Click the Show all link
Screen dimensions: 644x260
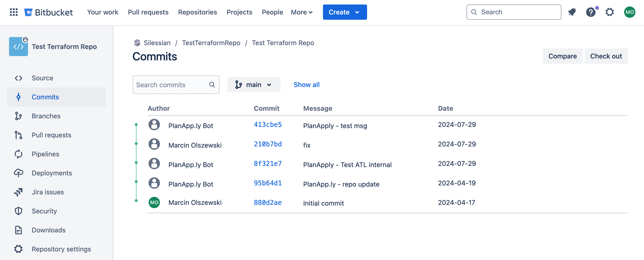click(306, 85)
